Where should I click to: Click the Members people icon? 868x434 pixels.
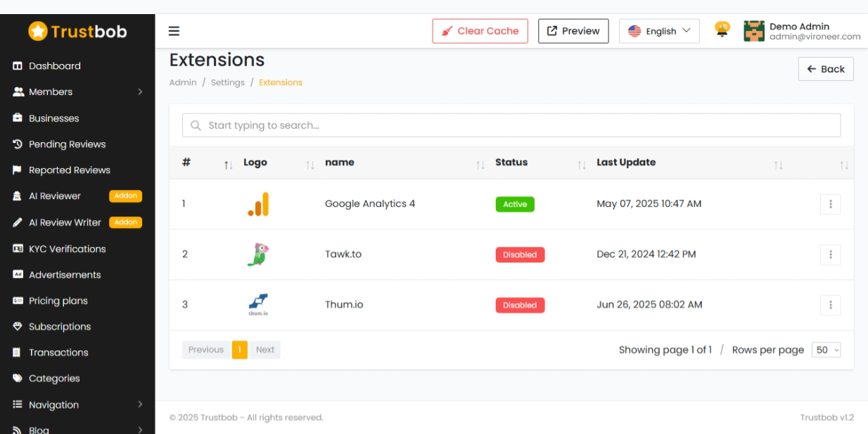pyautogui.click(x=18, y=92)
